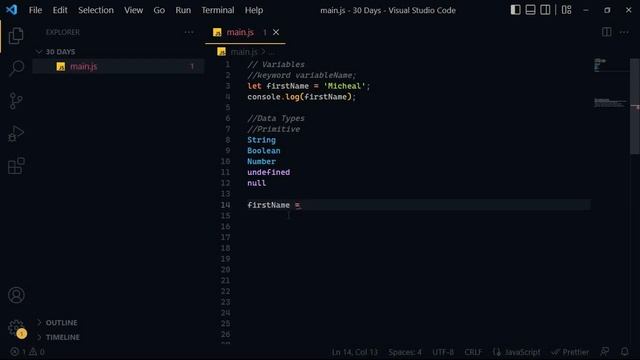Click the errors and warnings status indicator

pyautogui.click(x=27, y=351)
